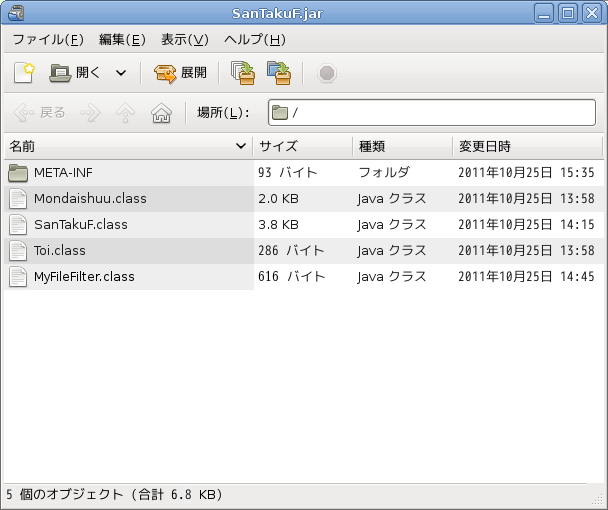Image resolution: width=608 pixels, height=510 pixels.
Task: Click the forward navigation arrow icon
Action: 90,113
